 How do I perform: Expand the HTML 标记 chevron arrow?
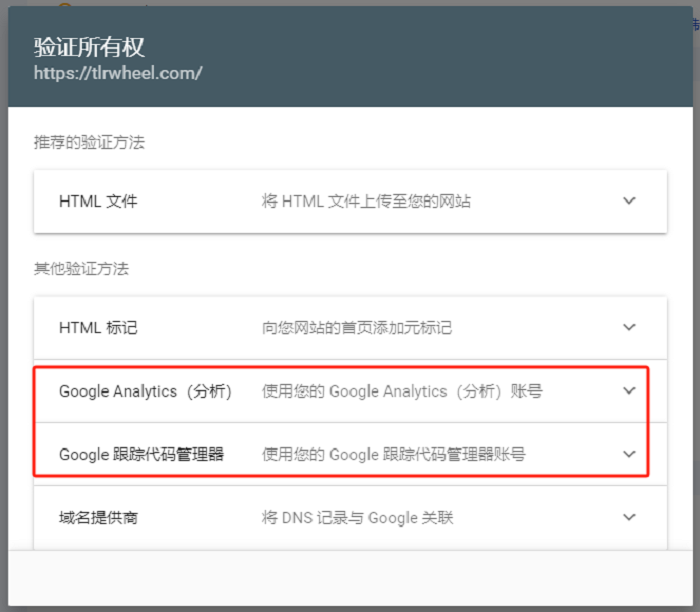[629, 327]
